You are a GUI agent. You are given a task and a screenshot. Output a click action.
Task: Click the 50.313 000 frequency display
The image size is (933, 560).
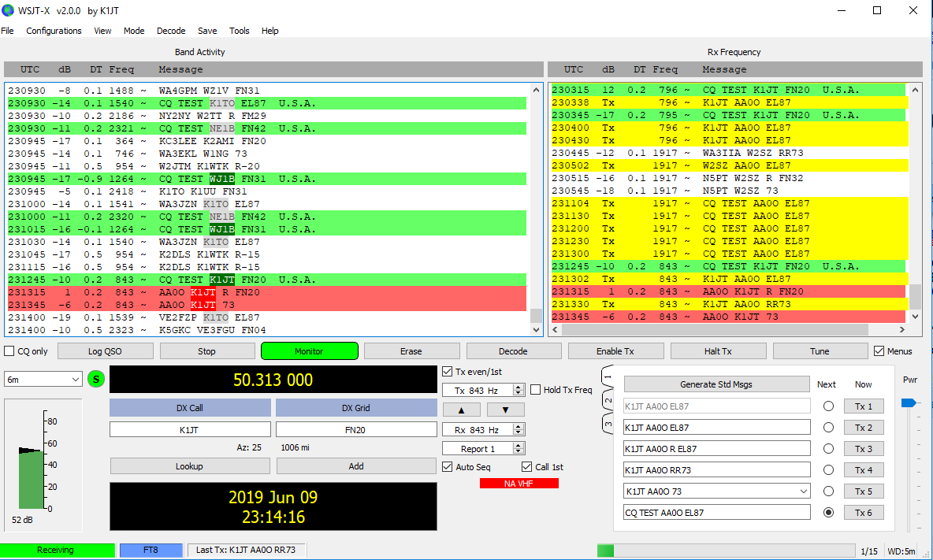(x=273, y=380)
